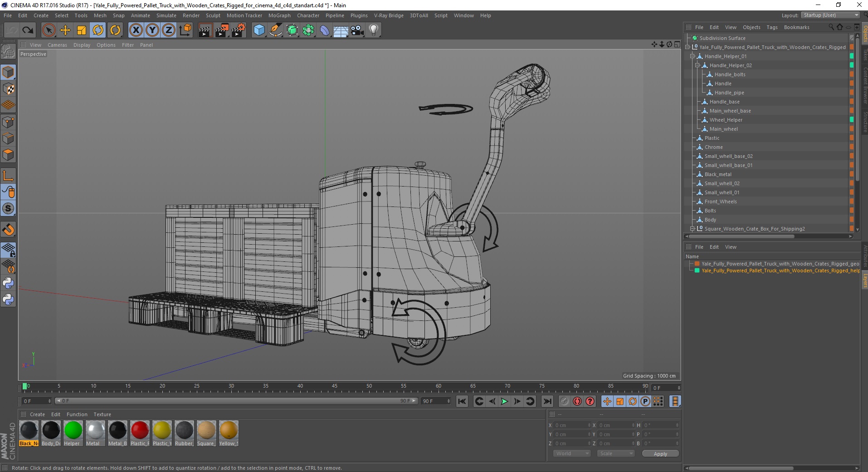Open Create menu in Material Manager

coord(37,414)
